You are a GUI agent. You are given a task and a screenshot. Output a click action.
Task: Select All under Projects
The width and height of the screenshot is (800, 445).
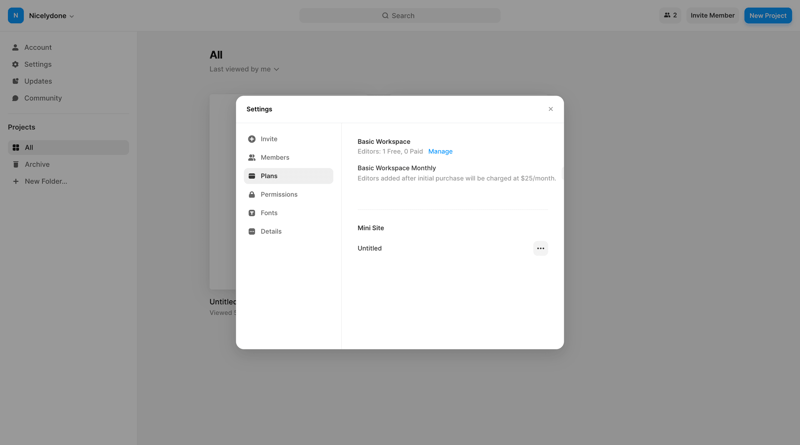tap(68, 147)
